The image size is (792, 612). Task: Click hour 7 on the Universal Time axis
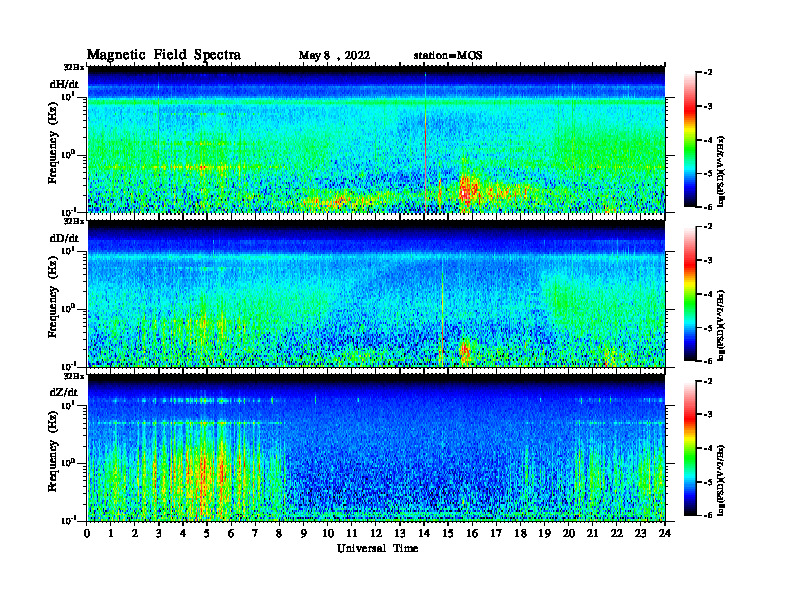(255, 534)
